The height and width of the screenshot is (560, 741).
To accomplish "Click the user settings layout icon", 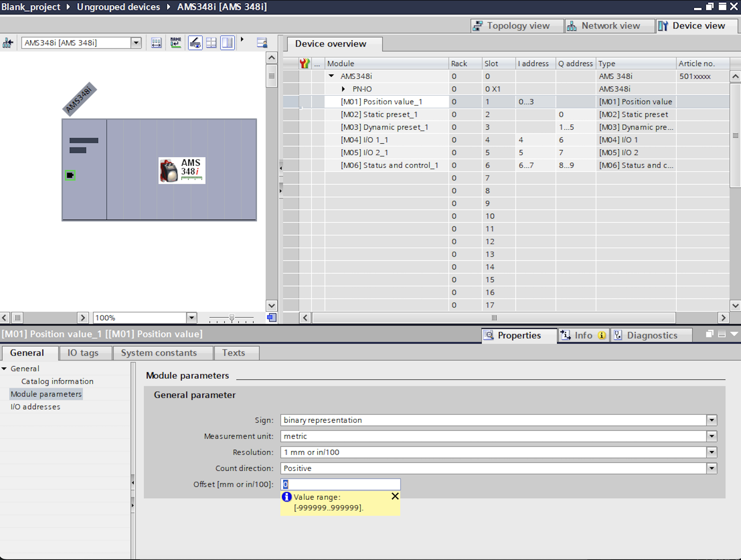I will (262, 43).
